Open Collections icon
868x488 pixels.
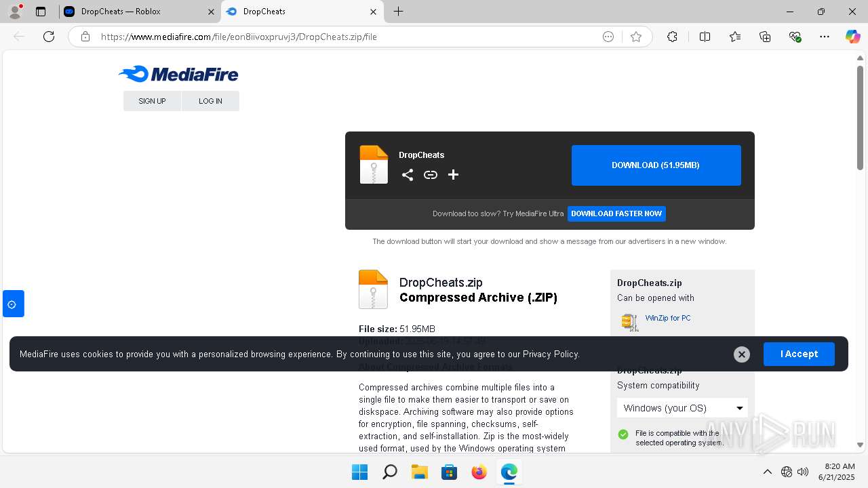click(x=765, y=37)
